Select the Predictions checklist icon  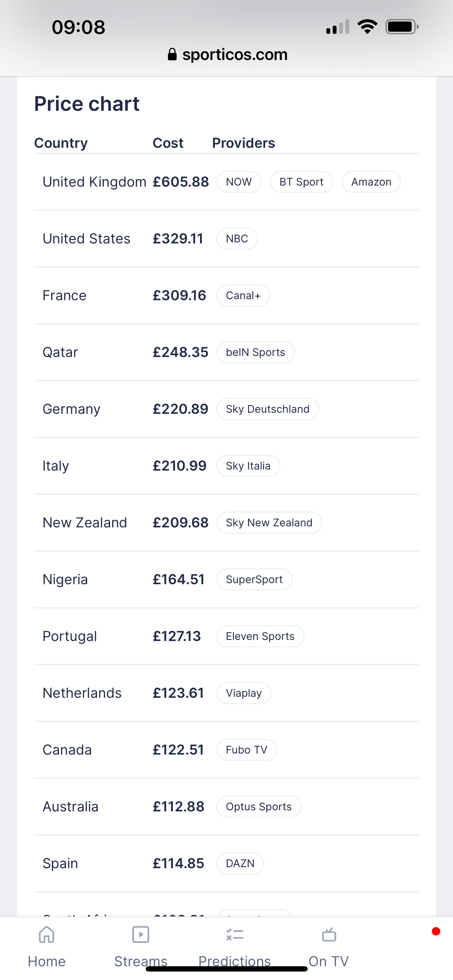click(235, 934)
